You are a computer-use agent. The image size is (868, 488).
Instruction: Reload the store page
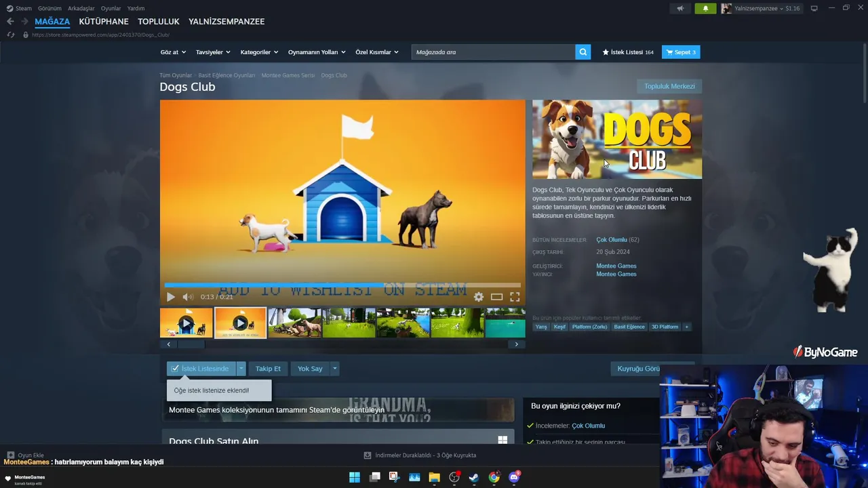pyautogui.click(x=11, y=35)
